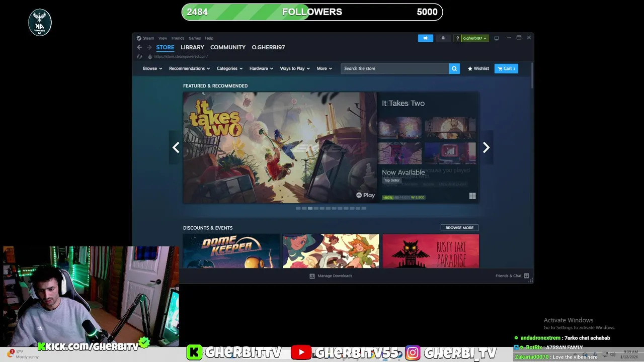Click the BROWSE MORE button
Screen dimensions: 644x362
459,228
